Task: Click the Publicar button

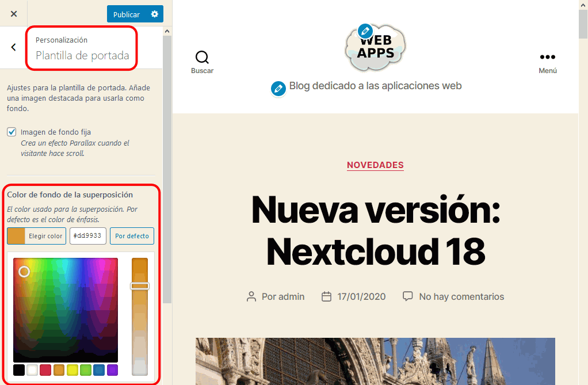Action: (x=127, y=14)
